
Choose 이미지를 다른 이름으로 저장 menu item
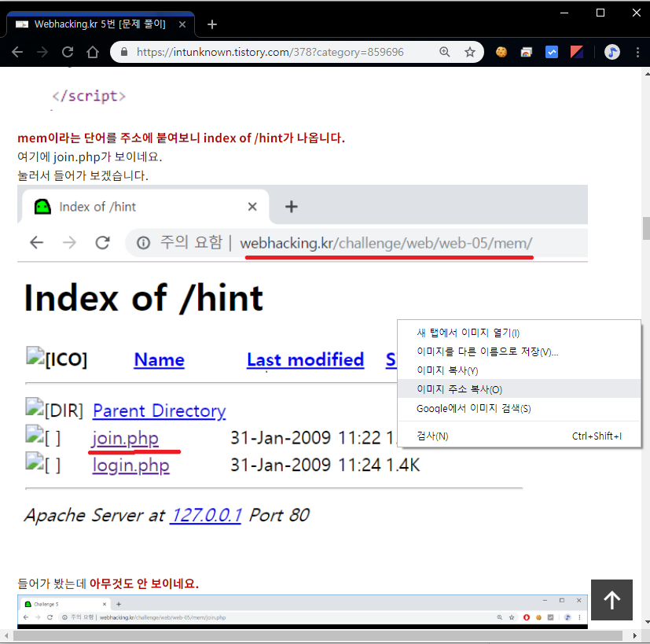[519, 352]
